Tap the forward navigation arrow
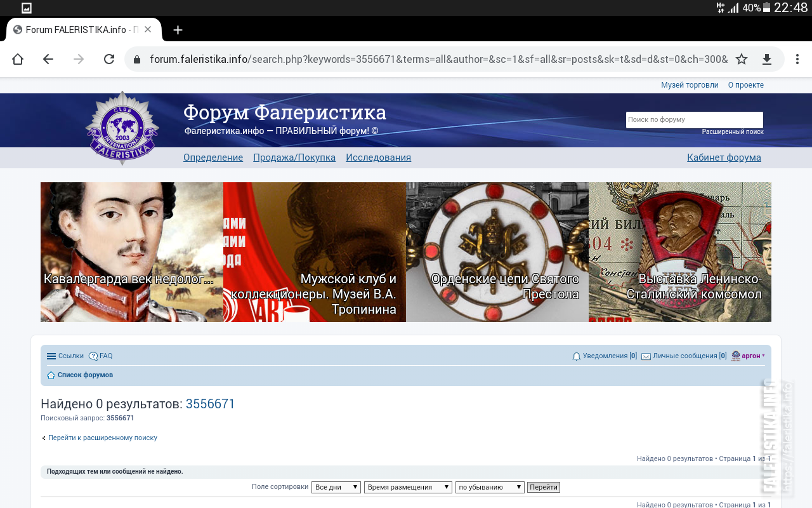The image size is (812, 508). tap(79, 59)
